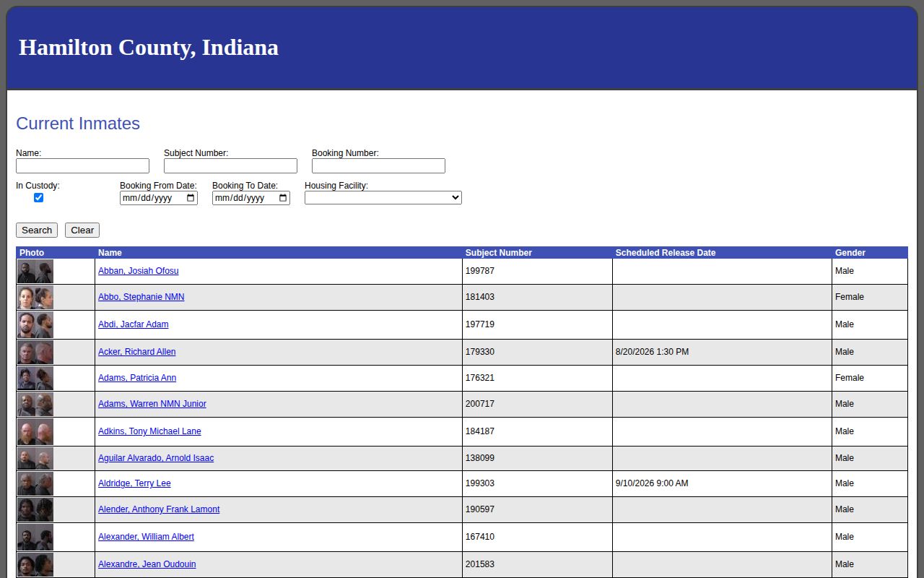Screen dimensions: 924x578
Task: Click photo thumbnail for Aldridge, Terry Lee
Action: click(x=35, y=484)
